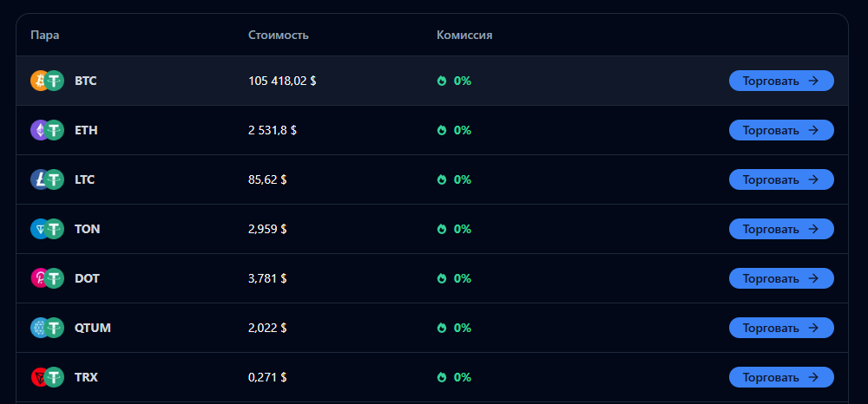Click the price 0,271 $
868x404 pixels.
click(267, 377)
